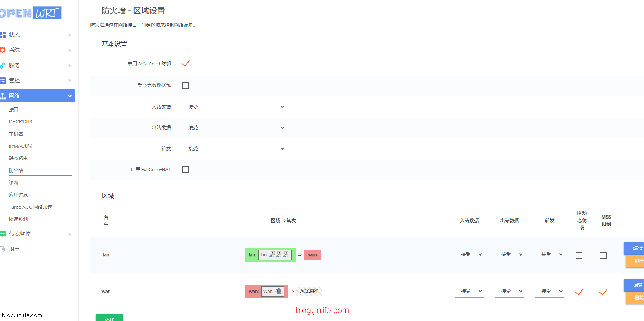
Task: Enable 丢弃无效数据包 checkbox
Action: click(186, 85)
